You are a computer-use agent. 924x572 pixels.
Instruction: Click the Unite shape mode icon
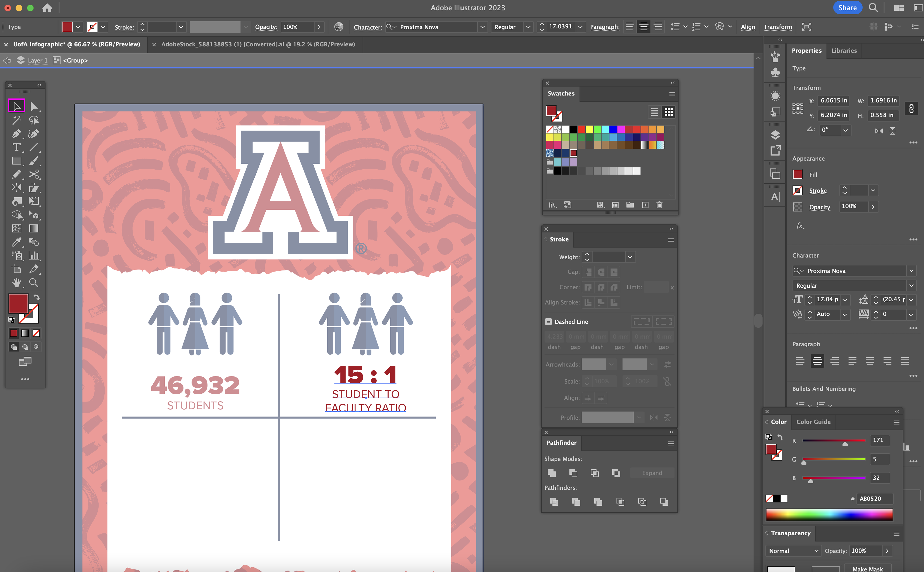[552, 473]
